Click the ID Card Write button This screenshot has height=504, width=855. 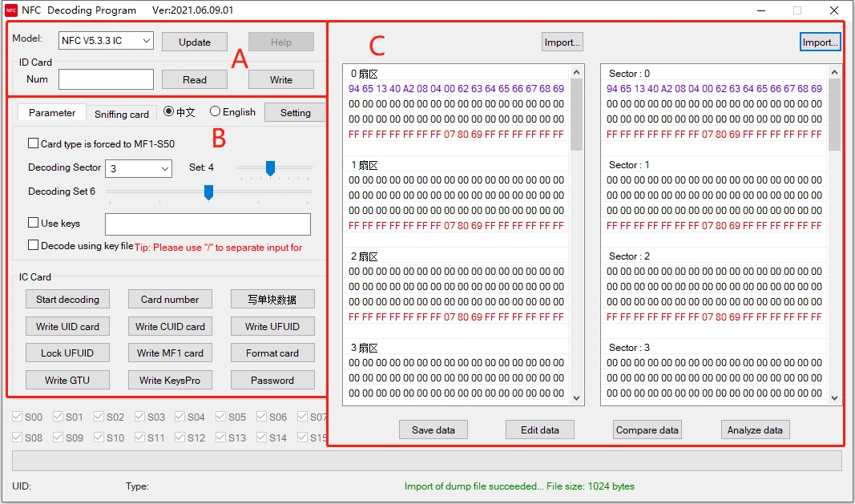click(x=280, y=79)
